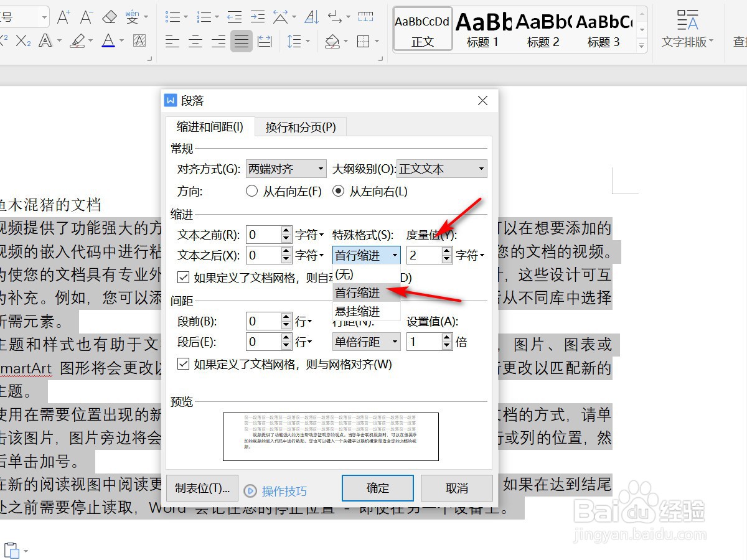Confirm with the 确定 button
The image size is (747, 560).
[378, 488]
